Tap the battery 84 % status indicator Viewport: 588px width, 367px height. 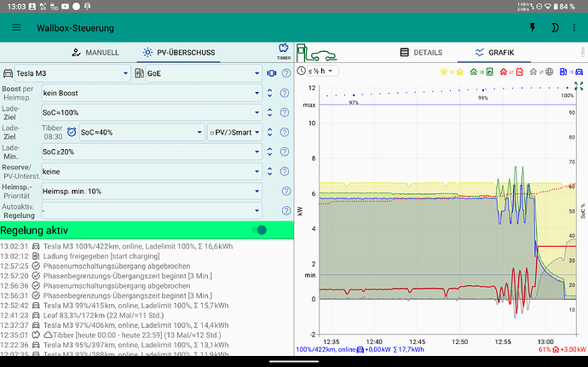(x=565, y=6)
